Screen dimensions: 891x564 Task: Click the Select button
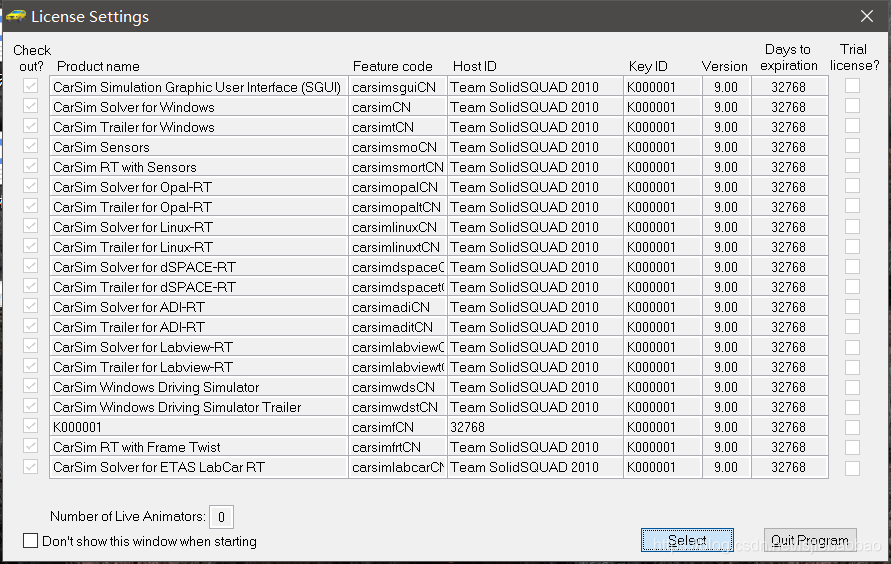(x=687, y=540)
